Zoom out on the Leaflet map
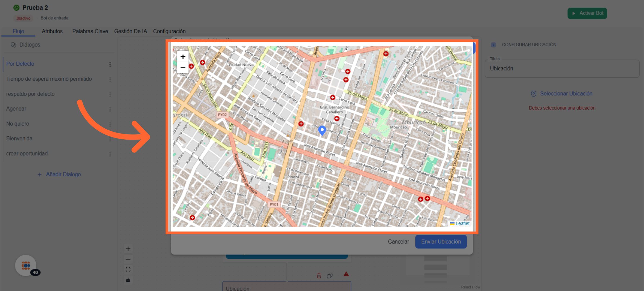644x291 pixels. point(183,68)
